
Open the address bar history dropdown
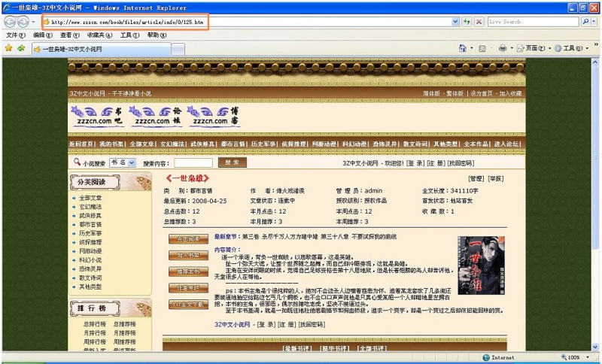click(x=455, y=22)
